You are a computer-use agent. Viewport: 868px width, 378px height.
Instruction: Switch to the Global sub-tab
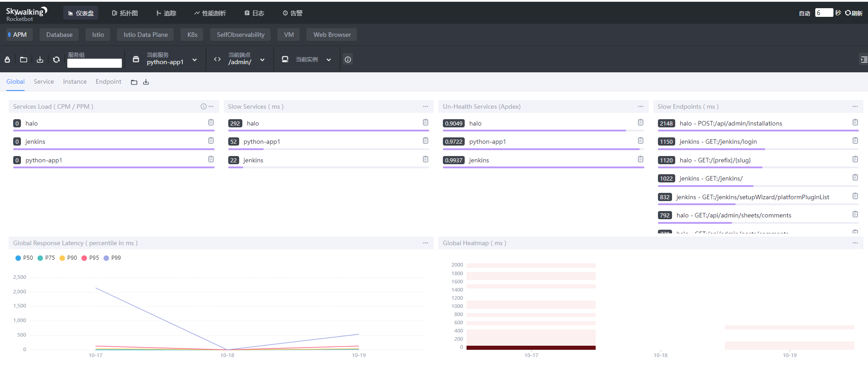(15, 81)
